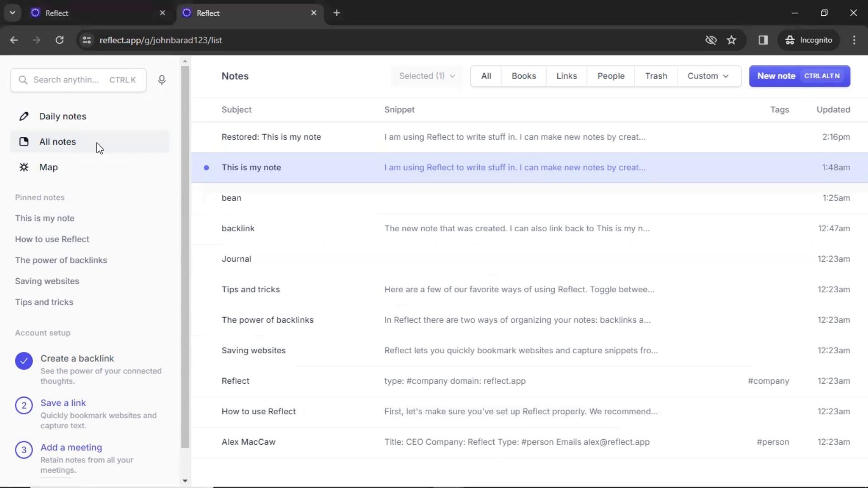Click the Incognito indicator button
868x488 pixels.
[x=808, y=40]
